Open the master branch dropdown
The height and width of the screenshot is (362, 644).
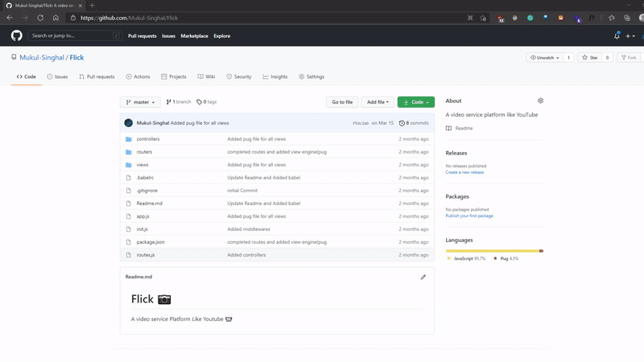(x=140, y=102)
